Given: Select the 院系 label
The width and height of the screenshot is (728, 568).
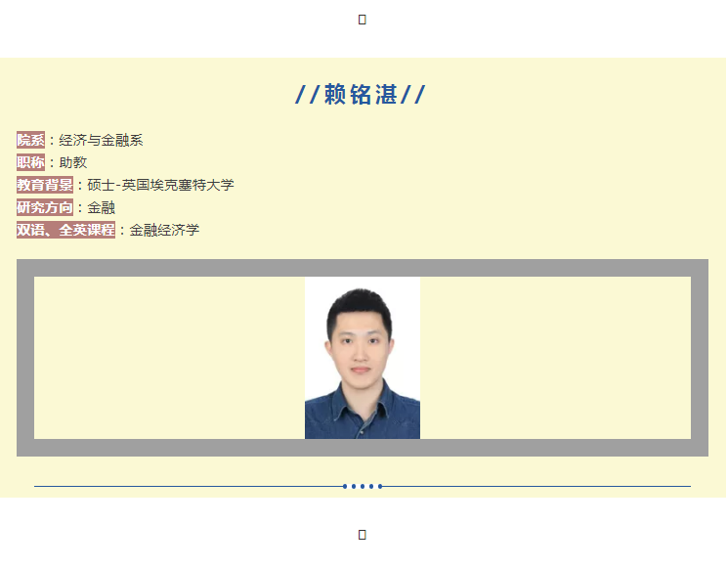Looking at the screenshot, I should tap(30, 140).
